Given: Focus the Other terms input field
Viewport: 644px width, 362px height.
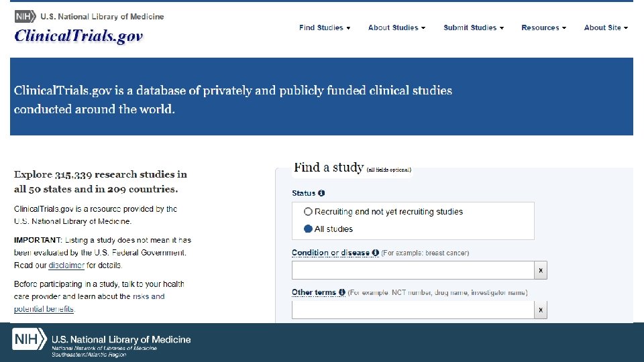Looking at the screenshot, I should click(413, 310).
